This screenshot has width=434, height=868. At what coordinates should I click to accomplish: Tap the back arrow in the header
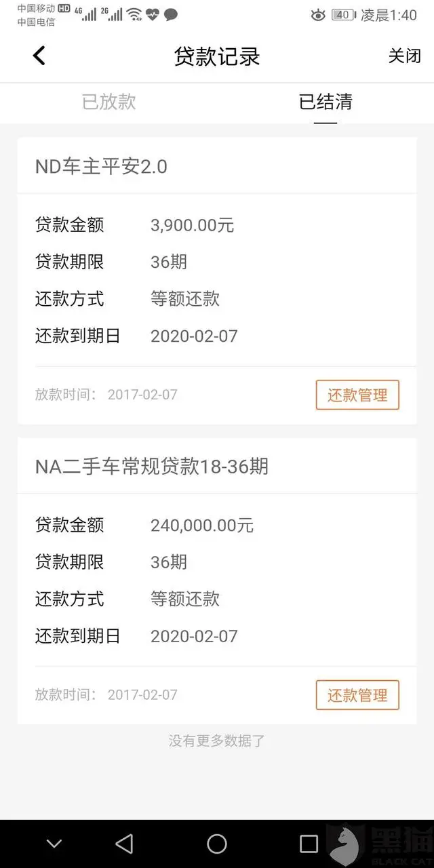tap(39, 56)
